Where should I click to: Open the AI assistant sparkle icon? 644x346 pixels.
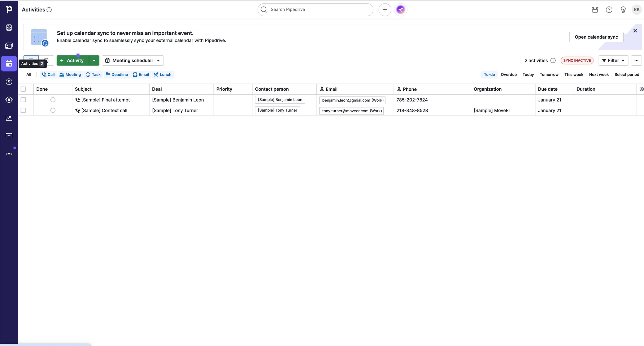coord(400,9)
